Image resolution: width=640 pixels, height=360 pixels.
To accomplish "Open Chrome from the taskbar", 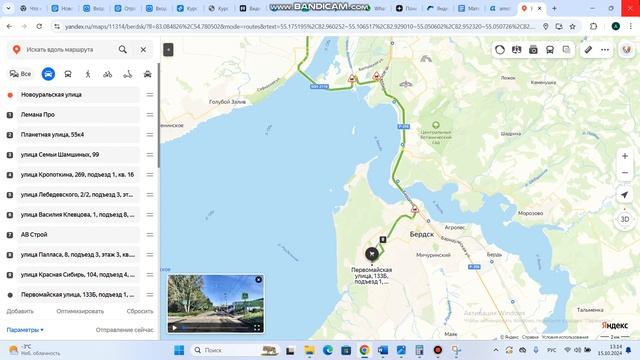I will tap(364, 350).
